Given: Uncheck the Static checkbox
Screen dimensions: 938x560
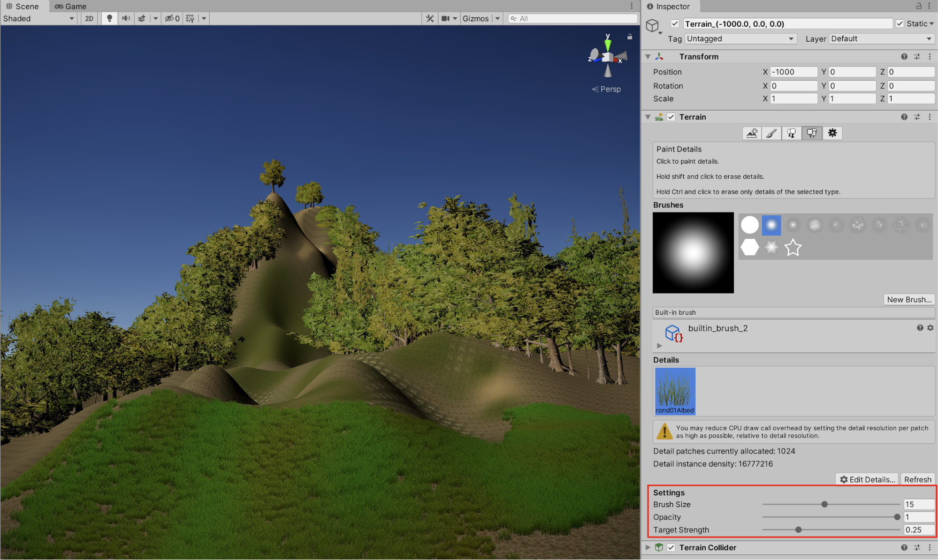Looking at the screenshot, I should point(900,23).
